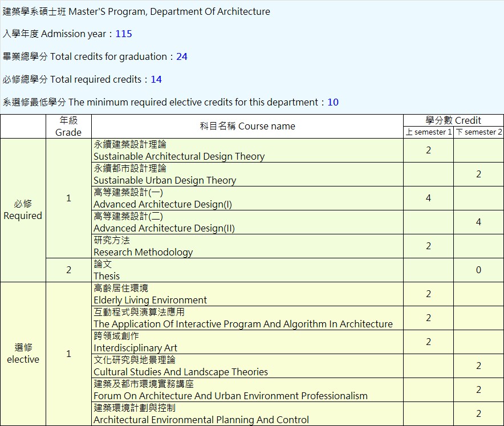Select Cultural Studies And Landscape Theories
The height and width of the screenshot is (426, 504).
[x=181, y=372]
